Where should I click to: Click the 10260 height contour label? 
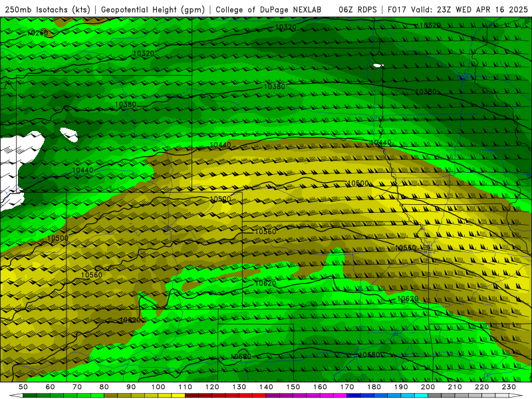click(x=38, y=33)
